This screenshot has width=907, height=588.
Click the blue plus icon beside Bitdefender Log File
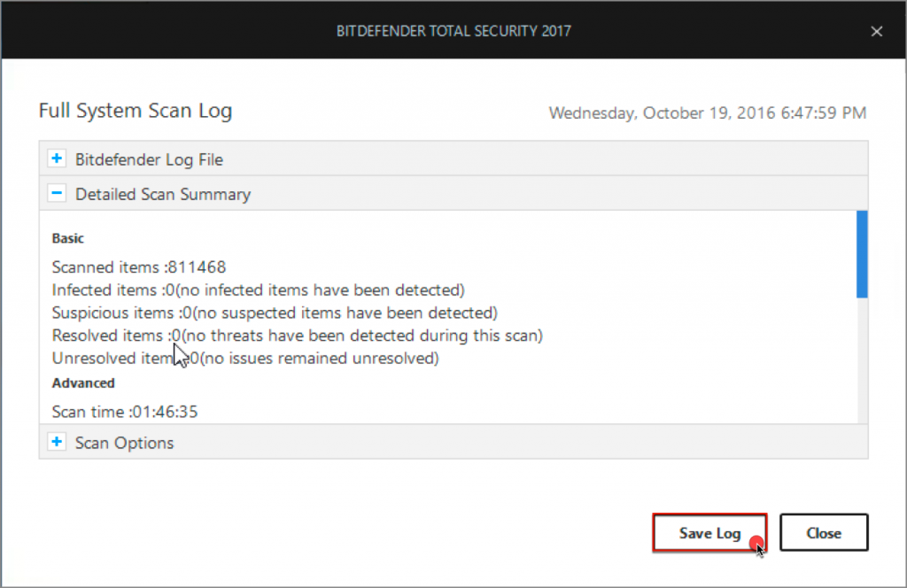click(x=57, y=158)
